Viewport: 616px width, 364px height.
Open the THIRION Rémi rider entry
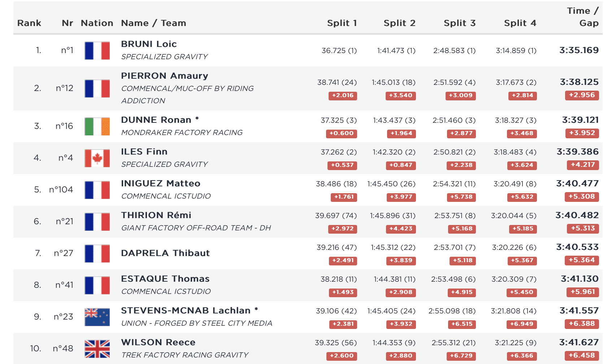coord(156,215)
